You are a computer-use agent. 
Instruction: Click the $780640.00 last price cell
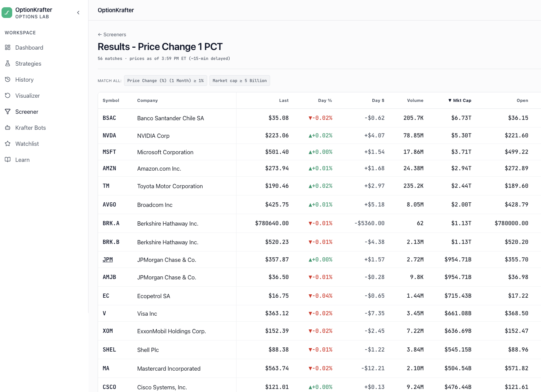(x=272, y=223)
